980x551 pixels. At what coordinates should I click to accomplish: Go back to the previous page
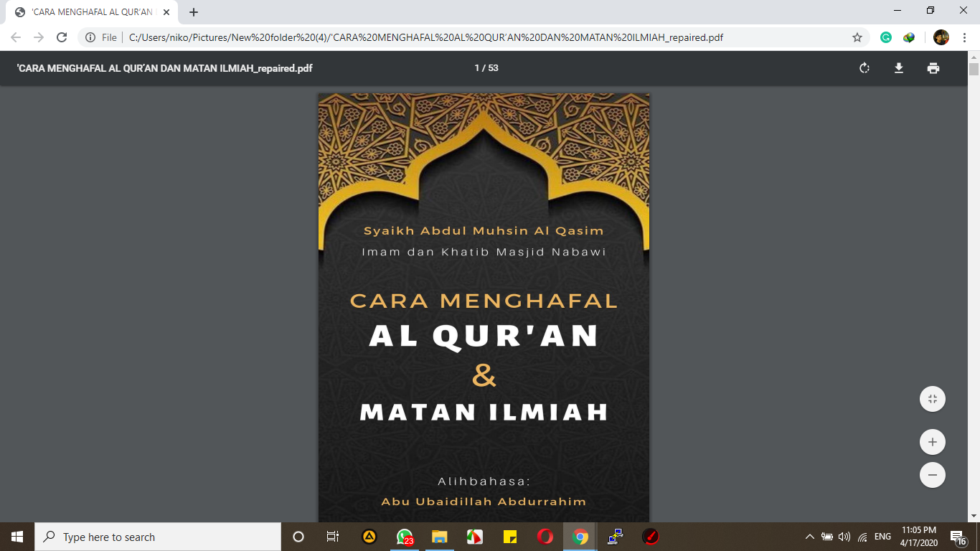tap(16, 37)
